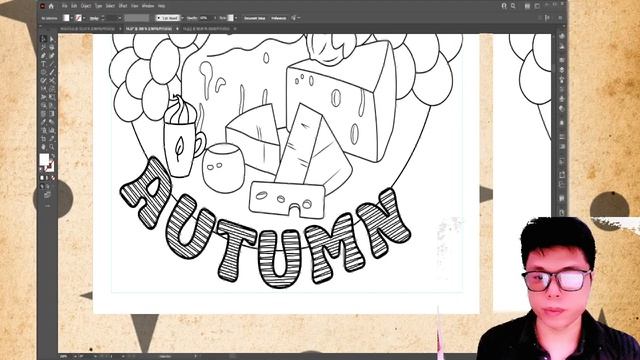Select the Artboard tool
Image resolution: width=640 pixels, height=360 pixels.
(x=44, y=139)
